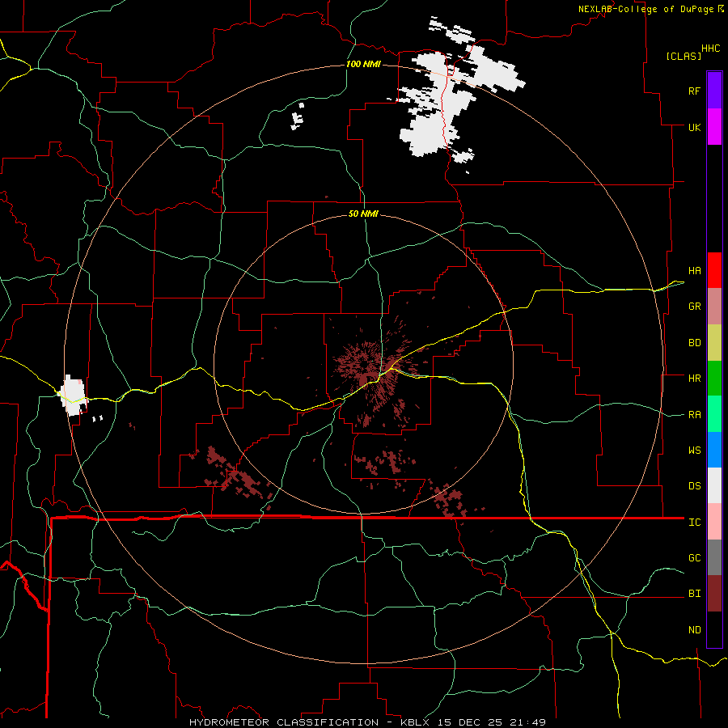Select the GC gray legend swatch
The width and height of the screenshot is (728, 728).
click(x=714, y=557)
